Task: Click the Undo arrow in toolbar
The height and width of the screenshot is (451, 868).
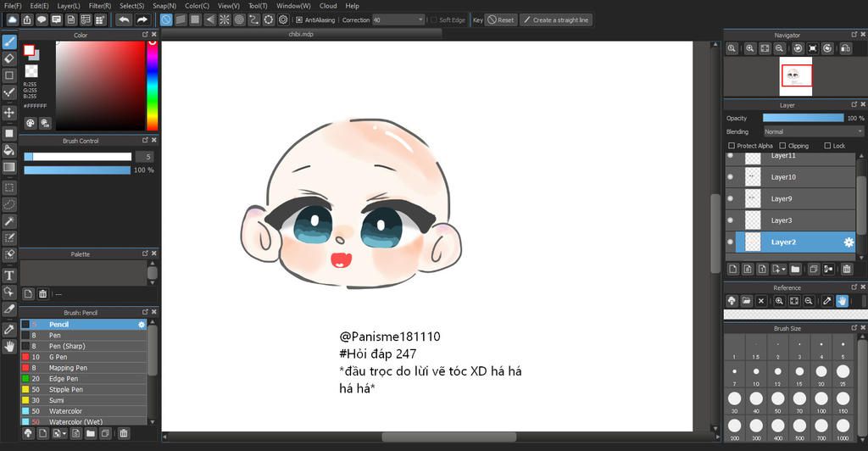Action: (124, 19)
